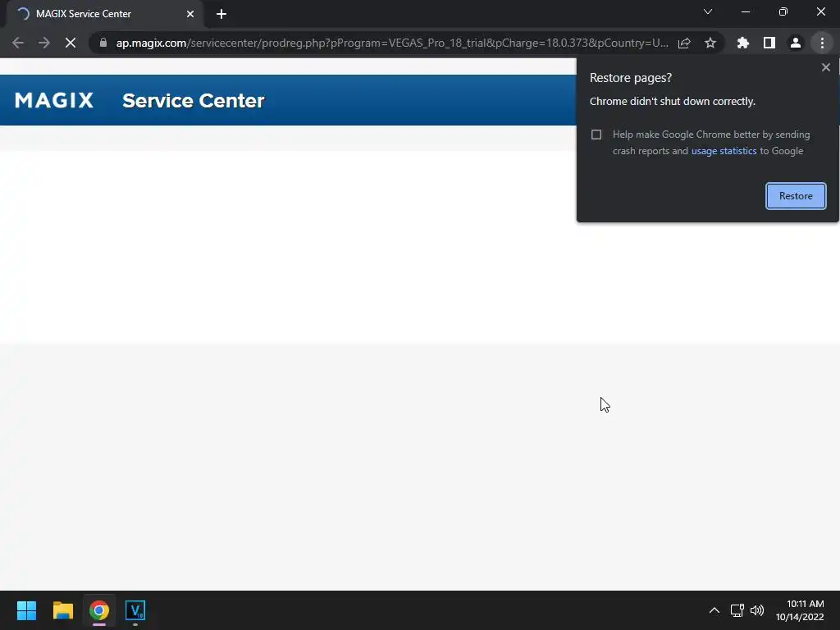Minimize the Chrome window
840x630 pixels.
745,11
